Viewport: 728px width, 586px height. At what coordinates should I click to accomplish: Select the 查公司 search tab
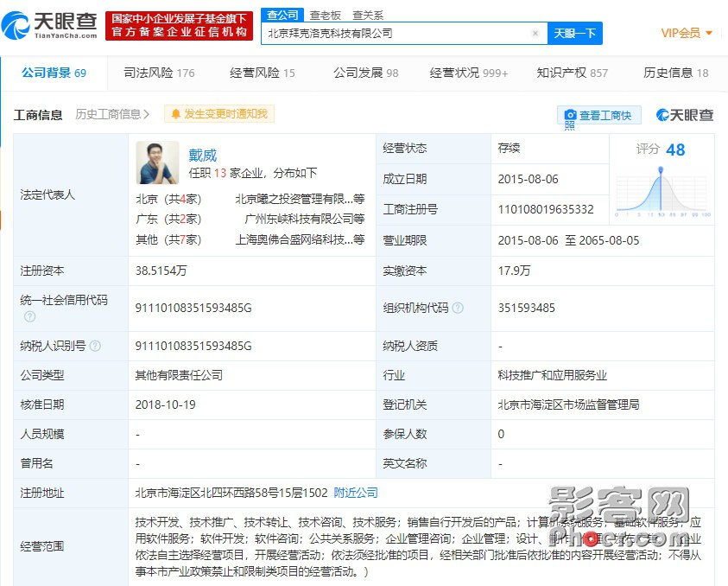[282, 15]
